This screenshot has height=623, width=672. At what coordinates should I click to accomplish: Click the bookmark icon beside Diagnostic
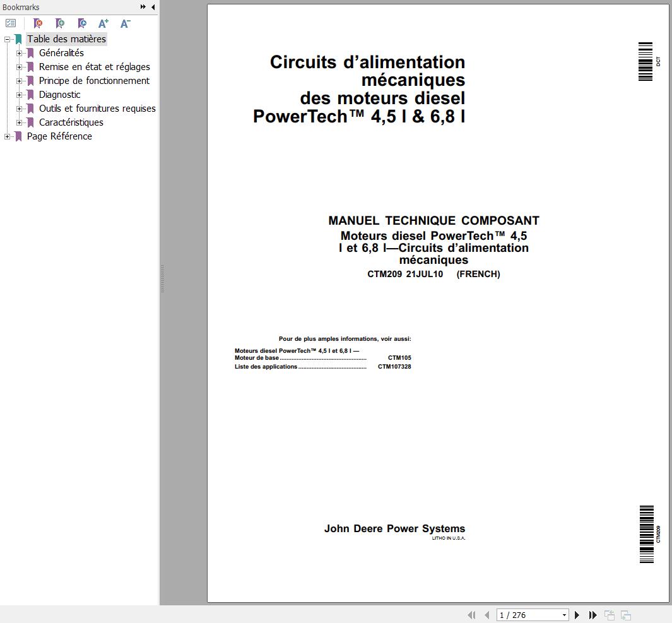coord(30,95)
